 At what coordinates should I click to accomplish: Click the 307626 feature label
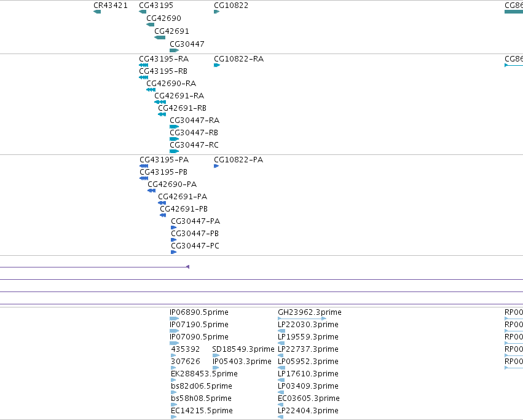[186, 362]
